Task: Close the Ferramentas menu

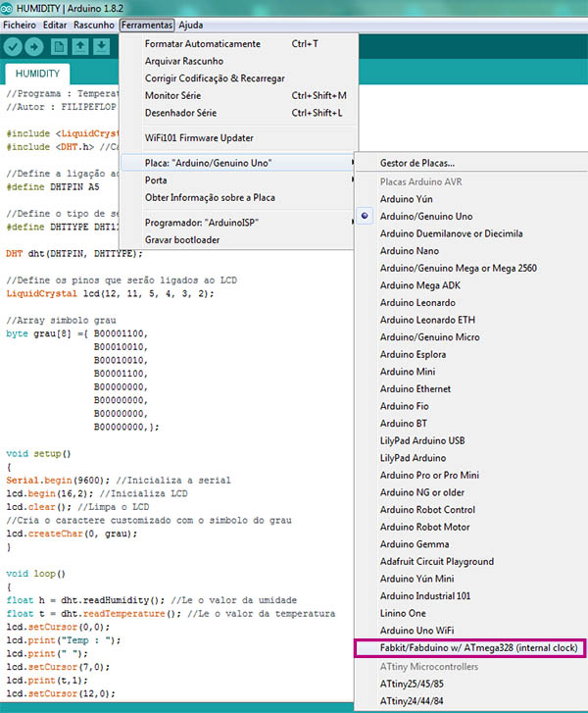Action: tap(147, 25)
